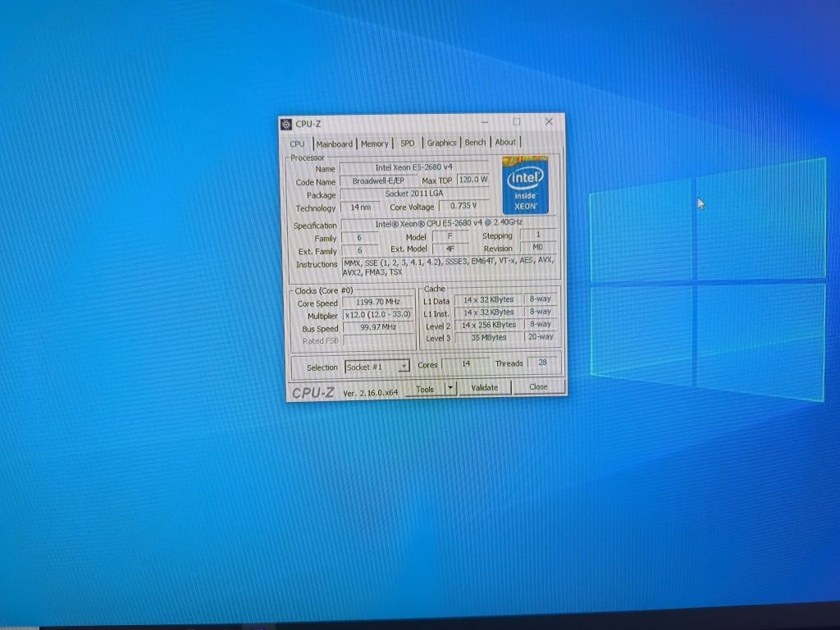Click the Close button at bottom
The width and height of the screenshot is (840, 630).
(538, 386)
